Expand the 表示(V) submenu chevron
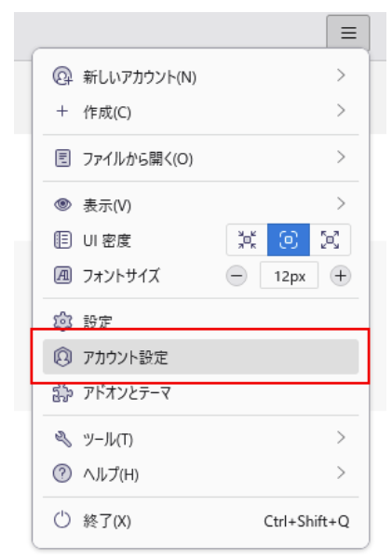Image resolution: width=392 pixels, height=560 pixels. [x=341, y=203]
